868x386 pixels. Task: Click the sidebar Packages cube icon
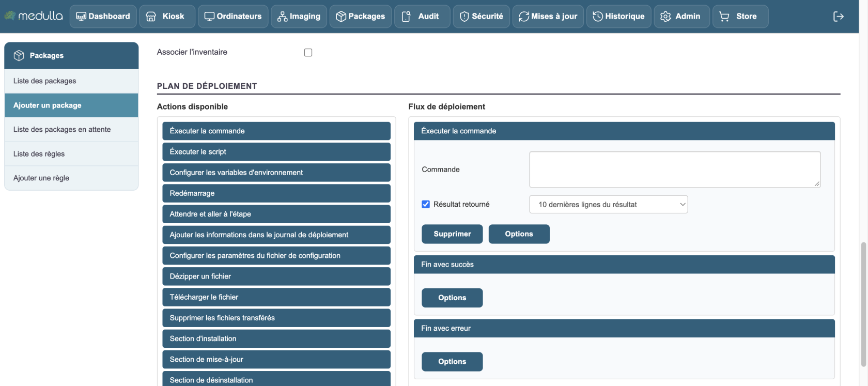coord(19,55)
